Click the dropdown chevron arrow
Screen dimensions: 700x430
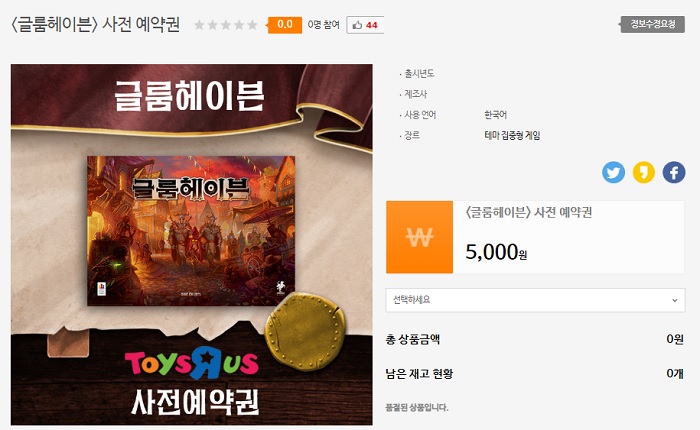pos(675,301)
